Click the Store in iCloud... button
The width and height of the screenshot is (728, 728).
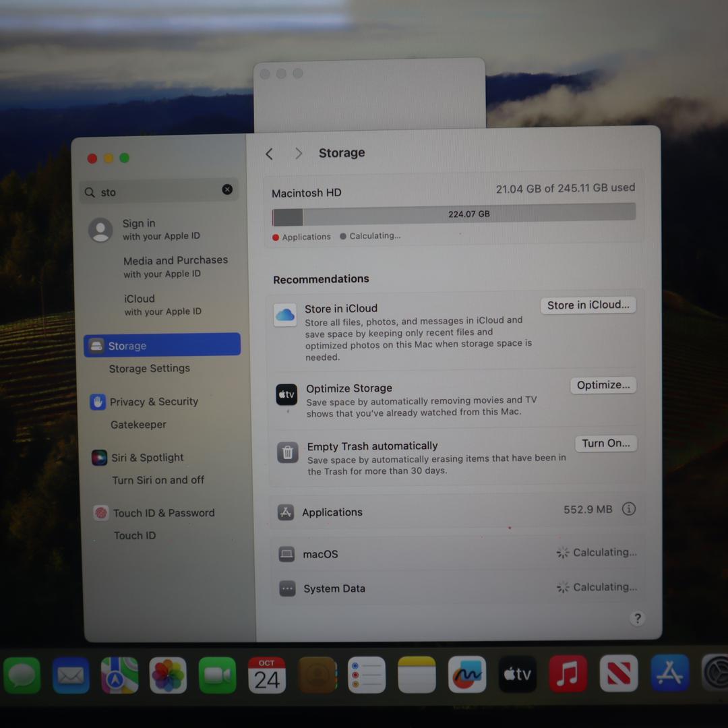(588, 305)
